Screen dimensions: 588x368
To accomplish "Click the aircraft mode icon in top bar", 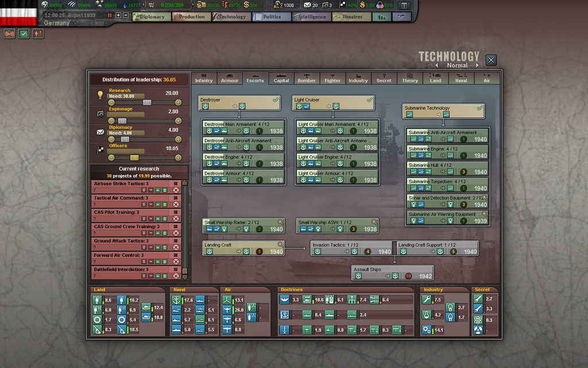I will (401, 17).
